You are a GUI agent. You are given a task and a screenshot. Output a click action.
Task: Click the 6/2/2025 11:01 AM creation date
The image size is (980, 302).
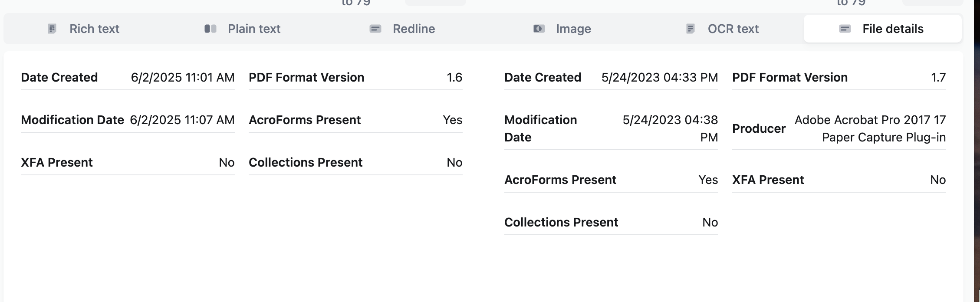click(183, 78)
